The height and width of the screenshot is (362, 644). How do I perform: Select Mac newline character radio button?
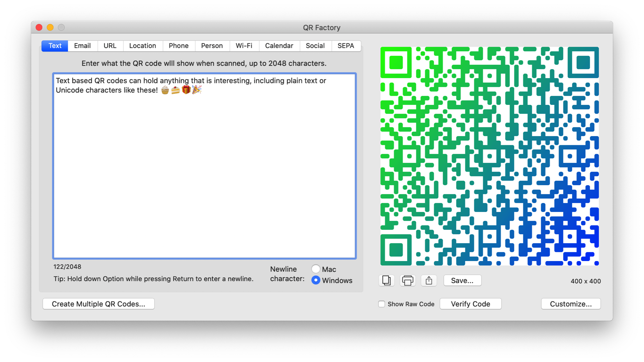pos(315,269)
